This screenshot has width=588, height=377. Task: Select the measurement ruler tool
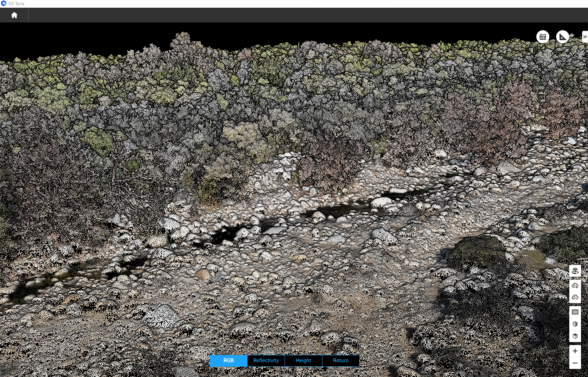[562, 36]
